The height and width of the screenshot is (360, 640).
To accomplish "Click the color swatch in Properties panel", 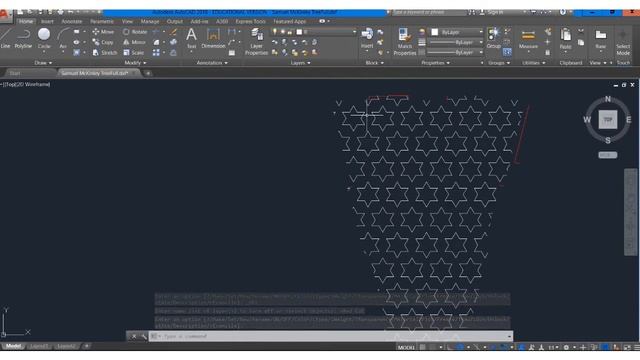I will pos(435,32).
